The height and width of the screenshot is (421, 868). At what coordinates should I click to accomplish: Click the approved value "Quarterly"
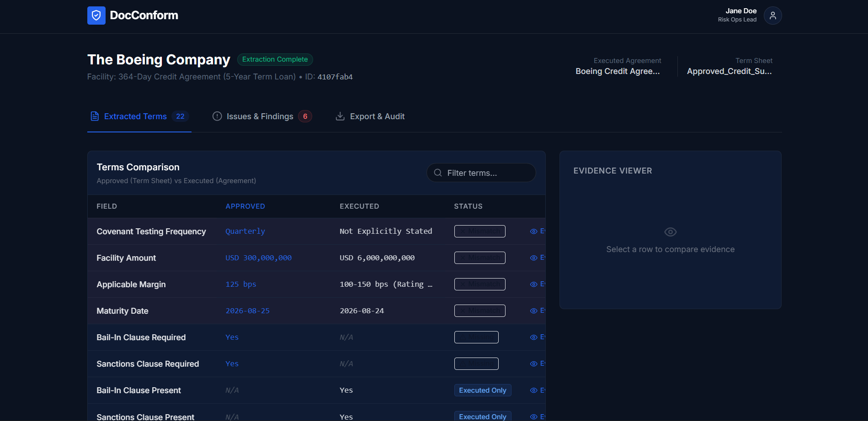point(245,232)
